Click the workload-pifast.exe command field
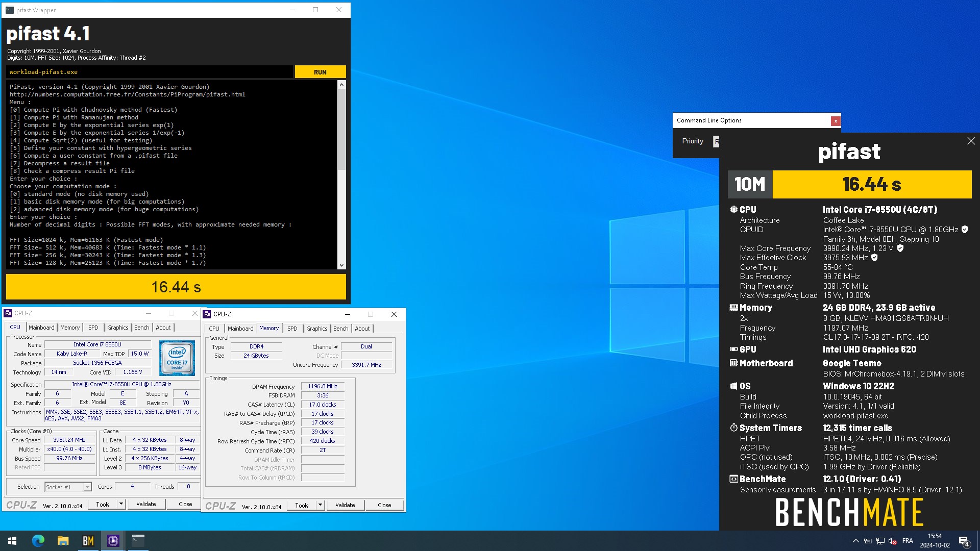This screenshot has height=551, width=980. coord(150,72)
